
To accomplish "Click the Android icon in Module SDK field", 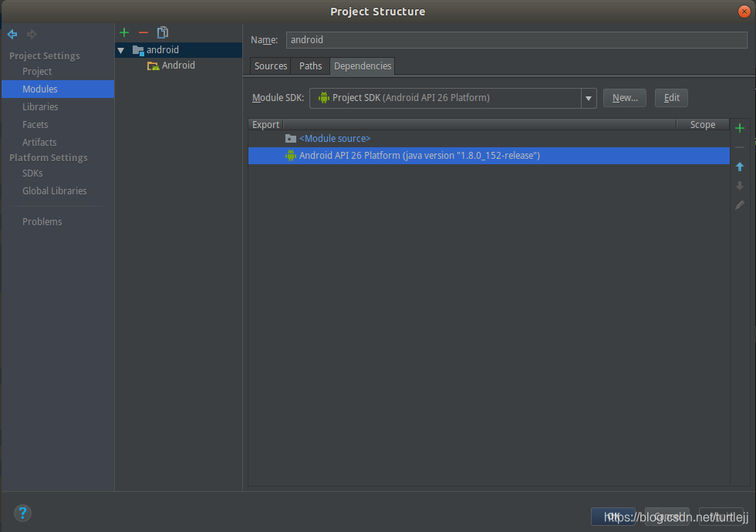I will (323, 98).
